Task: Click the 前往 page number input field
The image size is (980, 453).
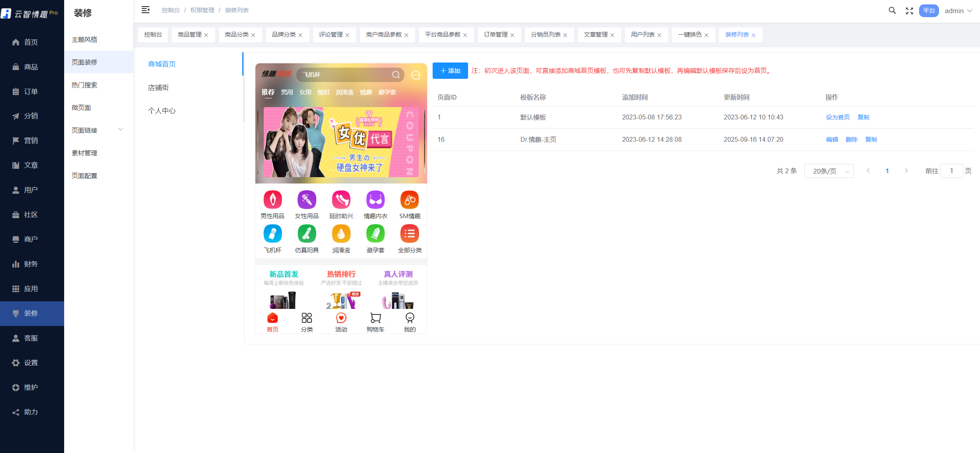Action: 951,171
